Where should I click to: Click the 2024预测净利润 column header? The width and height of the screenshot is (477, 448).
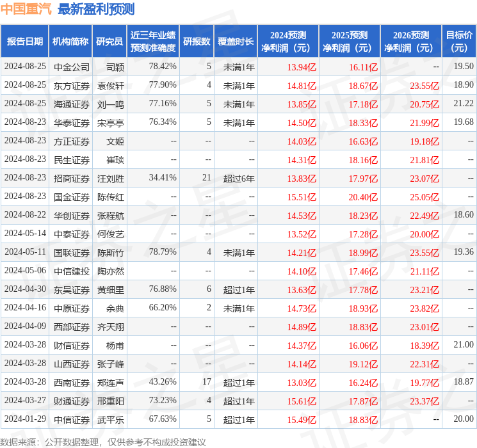pos(288,42)
